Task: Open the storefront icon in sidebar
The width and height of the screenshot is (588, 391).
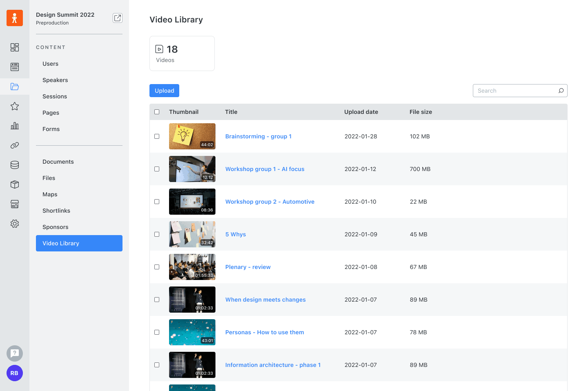Action: click(x=15, y=204)
